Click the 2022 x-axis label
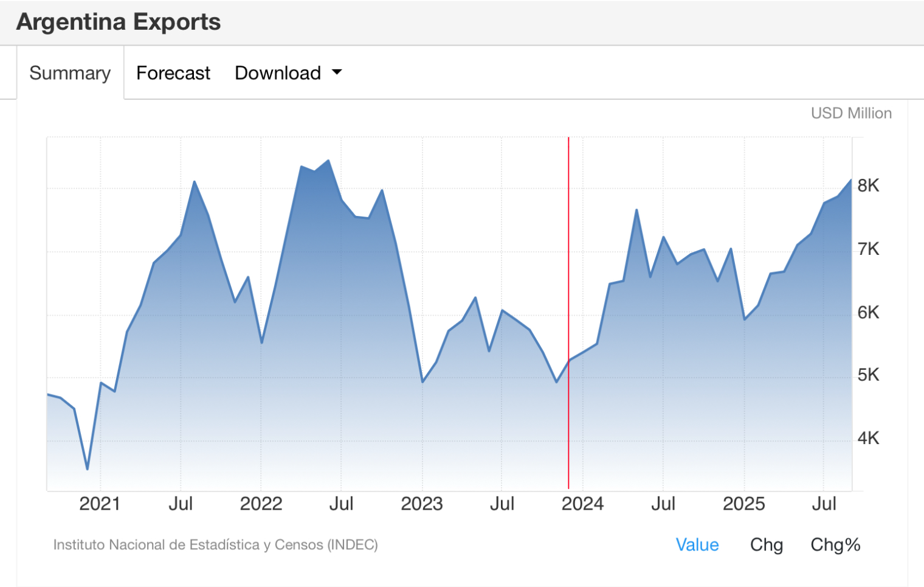This screenshot has height=587, width=924. 261,504
